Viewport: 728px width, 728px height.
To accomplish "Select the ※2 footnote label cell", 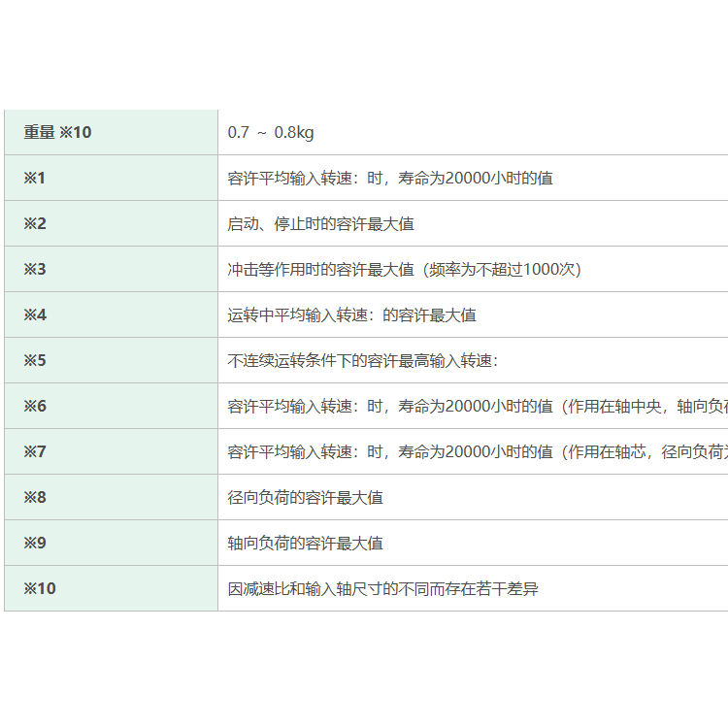I will click(35, 223).
